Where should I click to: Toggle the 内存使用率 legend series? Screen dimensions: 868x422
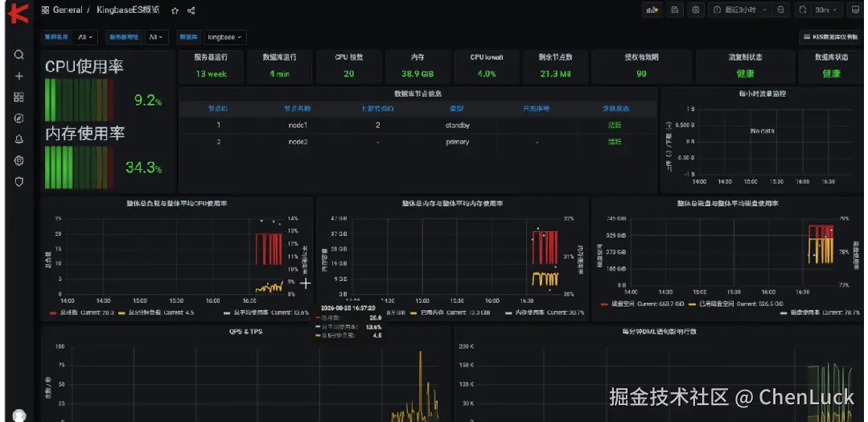click(x=530, y=312)
